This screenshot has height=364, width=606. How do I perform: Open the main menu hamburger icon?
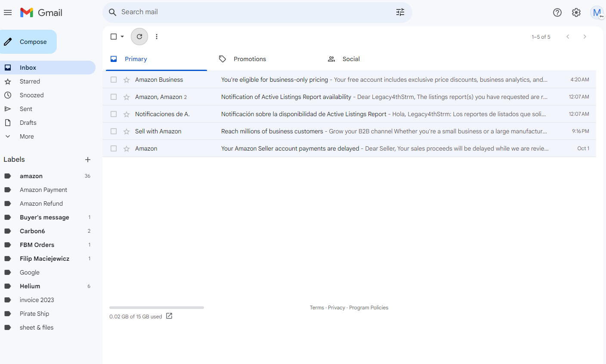coord(8,12)
